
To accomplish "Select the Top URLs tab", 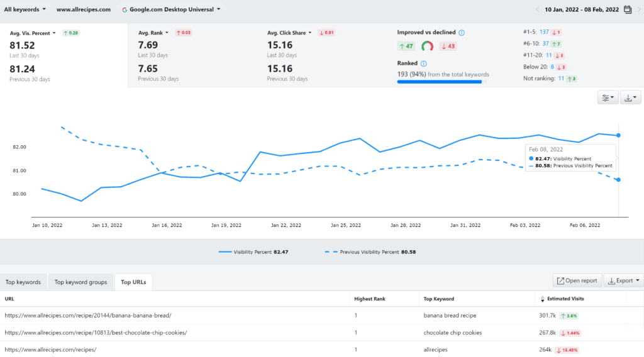I will (133, 282).
